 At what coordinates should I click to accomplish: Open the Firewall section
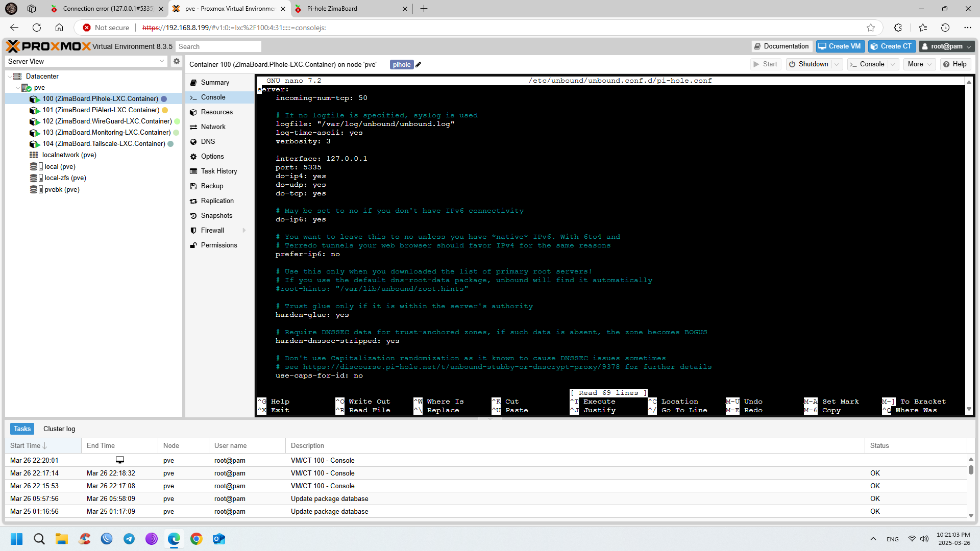pos(212,231)
